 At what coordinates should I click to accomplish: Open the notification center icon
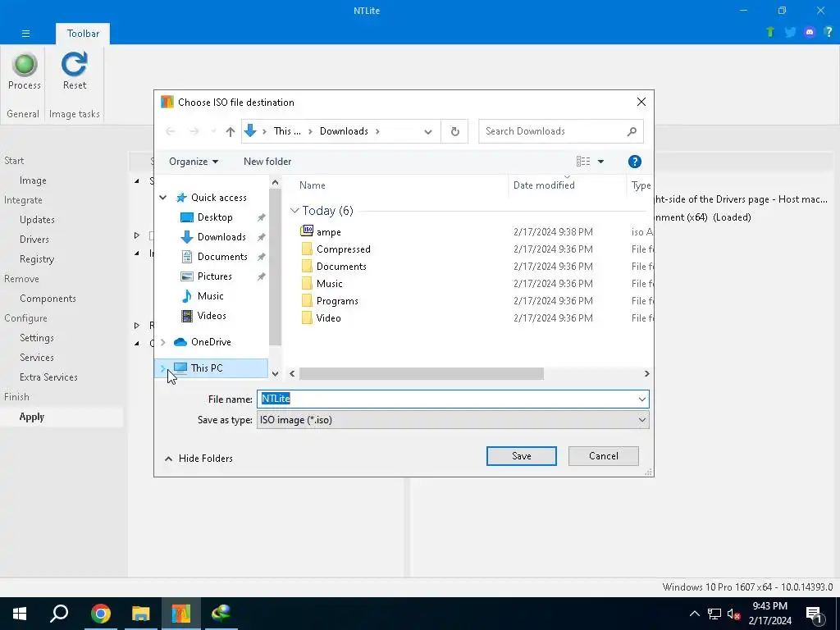point(814,614)
